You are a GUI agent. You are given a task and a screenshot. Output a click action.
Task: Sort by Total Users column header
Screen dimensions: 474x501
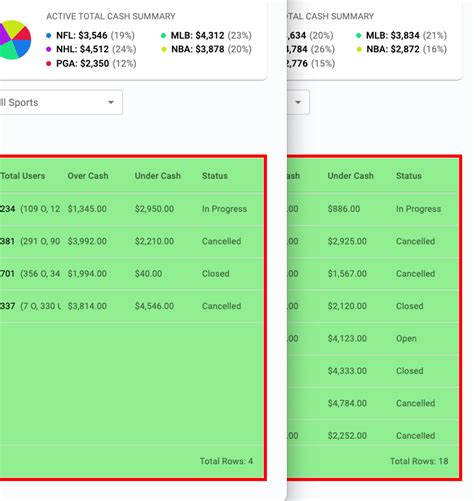coord(23,176)
